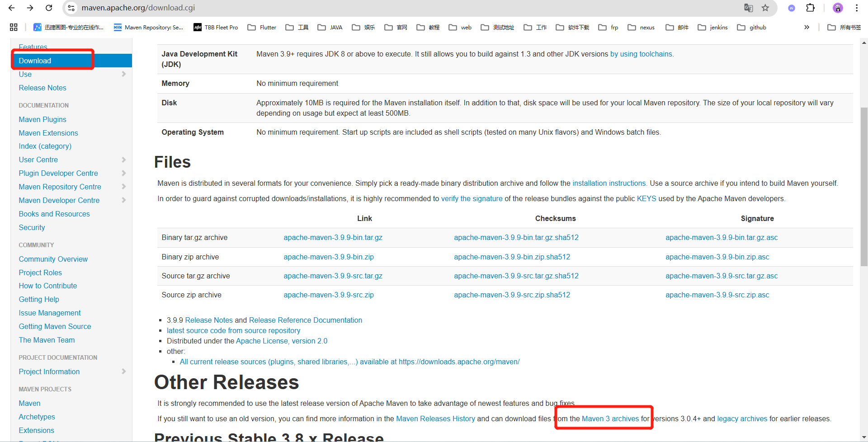The width and height of the screenshot is (868, 442).
Task: Open apache-maven-3.9.9-src.zip.sha512 checksum
Action: [x=512, y=295]
